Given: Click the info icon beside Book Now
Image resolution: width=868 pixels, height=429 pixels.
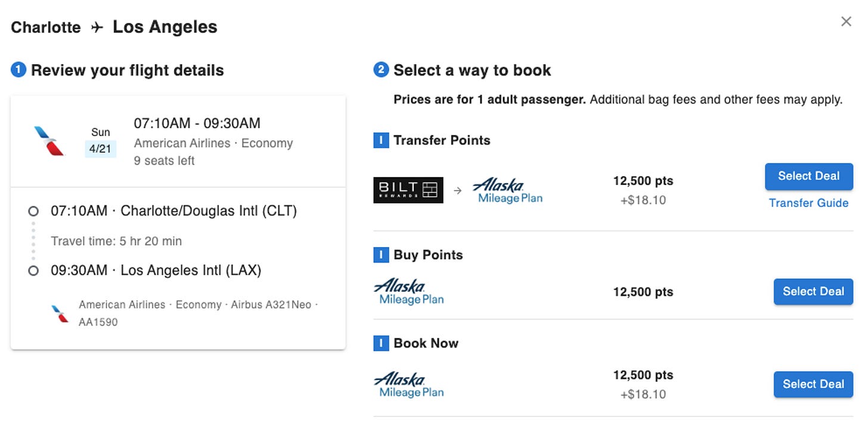Looking at the screenshot, I should pos(381,344).
